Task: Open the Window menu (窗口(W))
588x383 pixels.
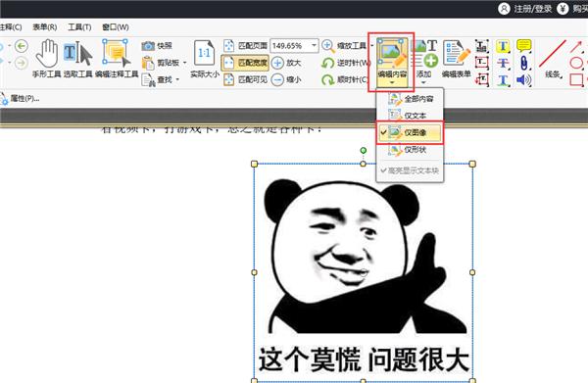Action: [x=116, y=27]
